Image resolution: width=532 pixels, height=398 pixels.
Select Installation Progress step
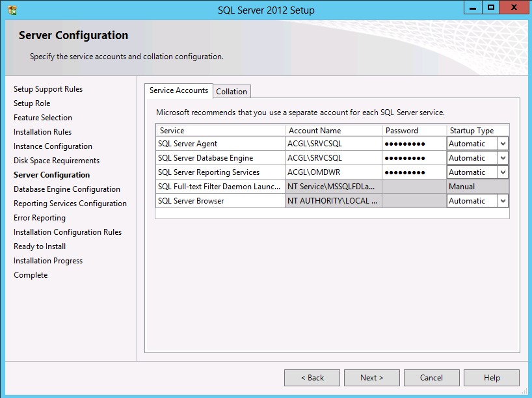click(x=48, y=261)
